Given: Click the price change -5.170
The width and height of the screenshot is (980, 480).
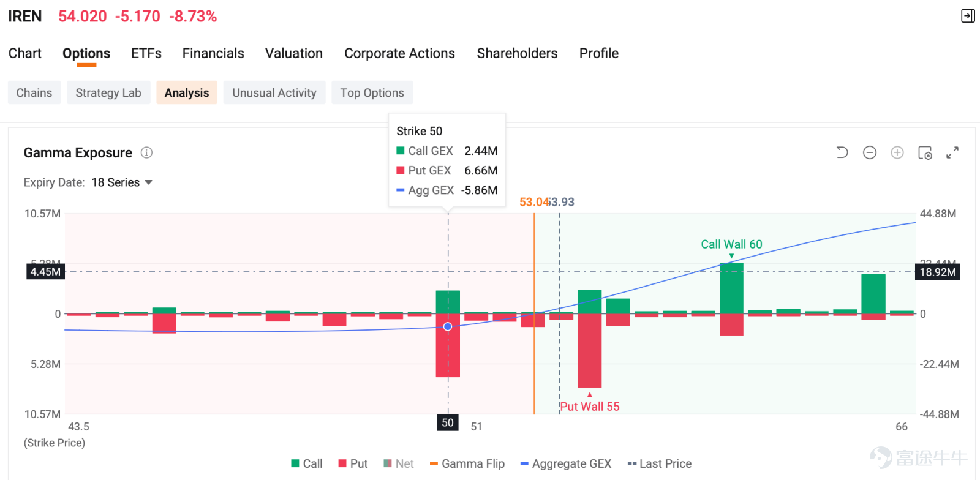Looking at the screenshot, I should (138, 17).
